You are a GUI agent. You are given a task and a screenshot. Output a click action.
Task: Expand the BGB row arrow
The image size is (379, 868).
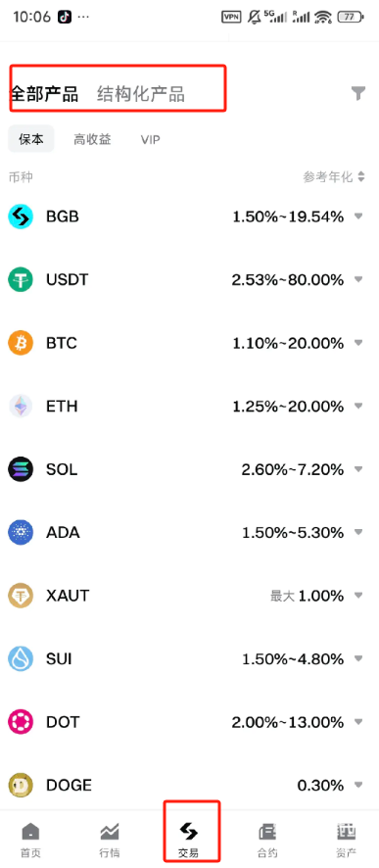click(358, 217)
